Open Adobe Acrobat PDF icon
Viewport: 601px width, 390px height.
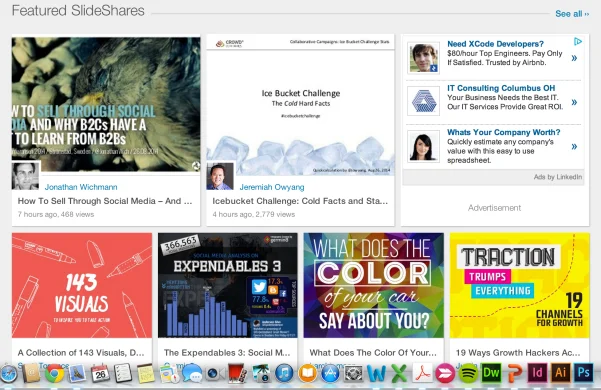tap(422, 373)
